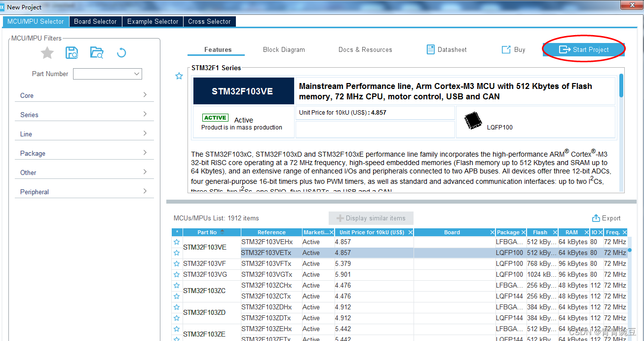Open the Datasheet document icon

[430, 49]
